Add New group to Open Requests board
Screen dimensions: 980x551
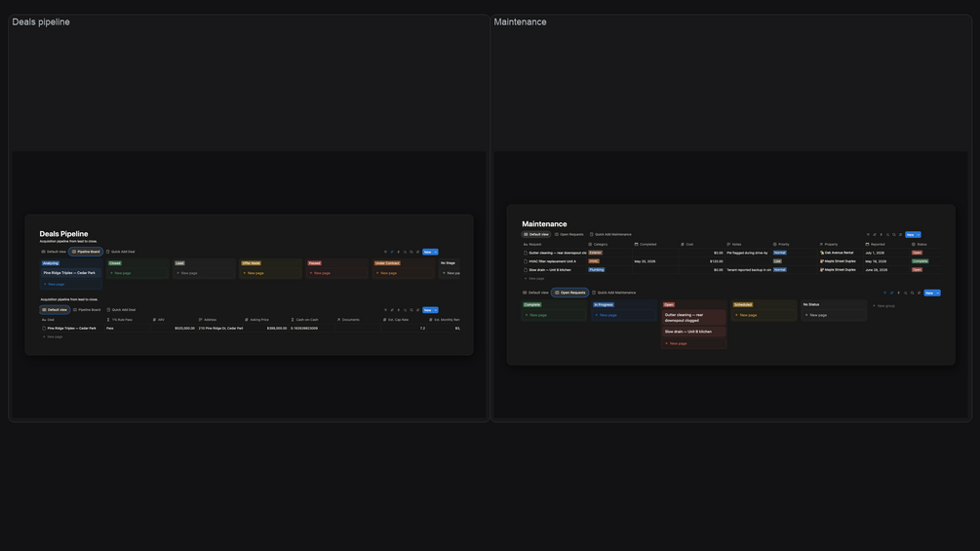pos(883,306)
